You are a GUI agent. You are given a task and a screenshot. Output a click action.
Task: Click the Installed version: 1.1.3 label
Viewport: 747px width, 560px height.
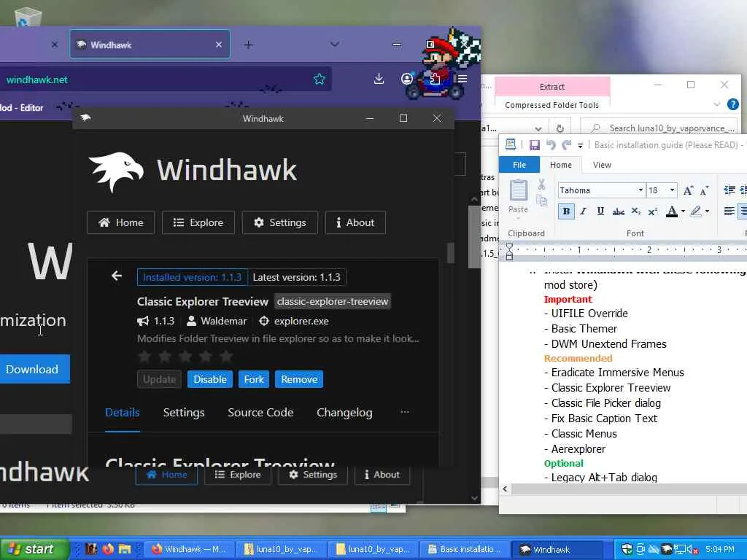point(192,277)
